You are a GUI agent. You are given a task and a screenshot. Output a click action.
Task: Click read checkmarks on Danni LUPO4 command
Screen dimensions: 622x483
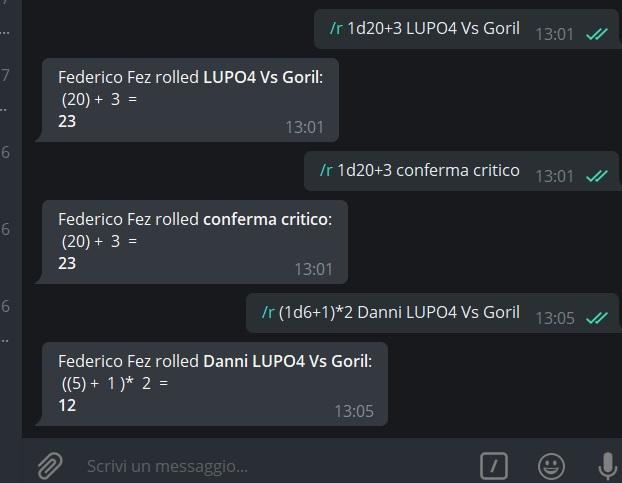coord(597,318)
